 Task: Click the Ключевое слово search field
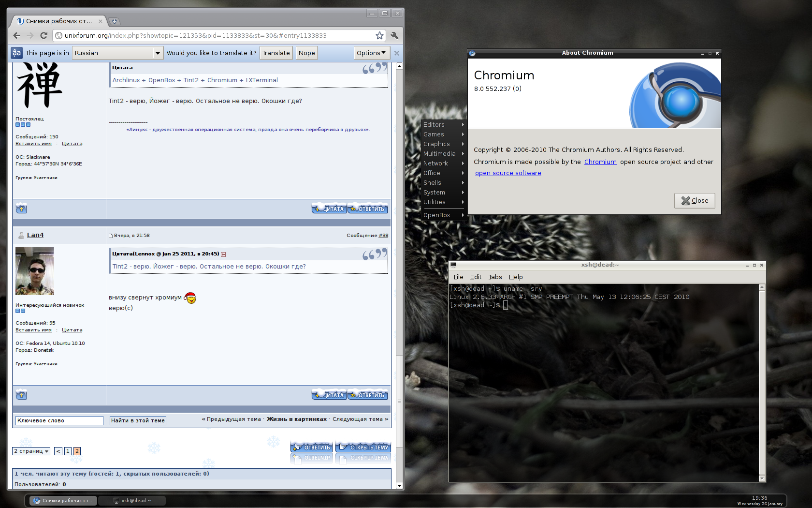(x=59, y=420)
